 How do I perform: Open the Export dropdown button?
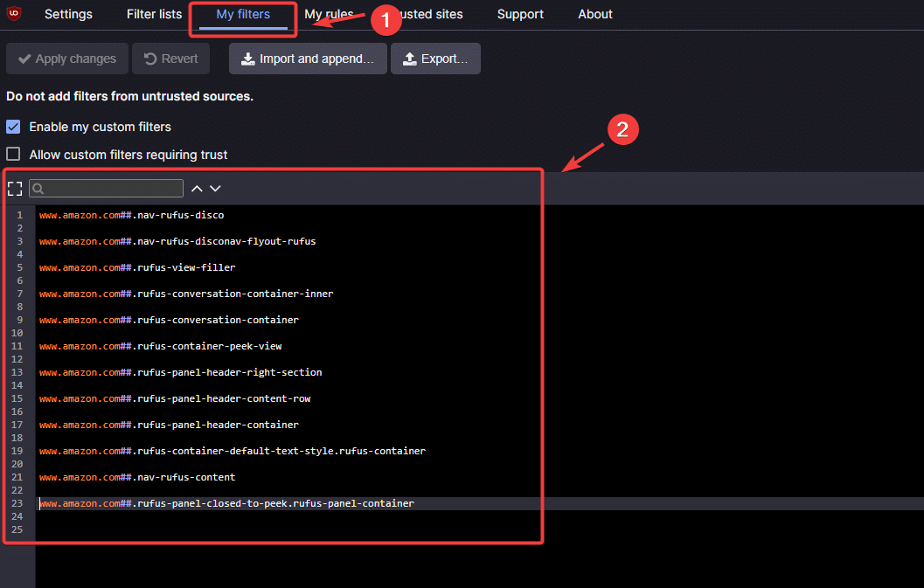(x=435, y=59)
